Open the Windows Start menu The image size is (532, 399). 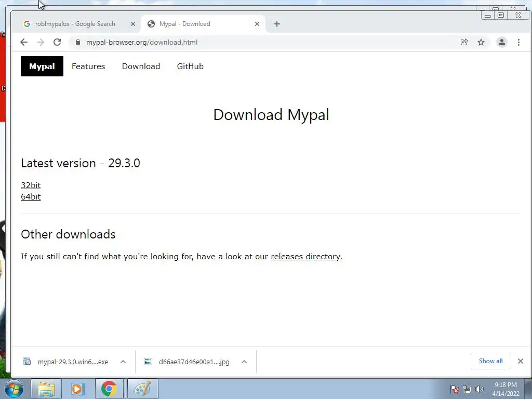point(14,389)
